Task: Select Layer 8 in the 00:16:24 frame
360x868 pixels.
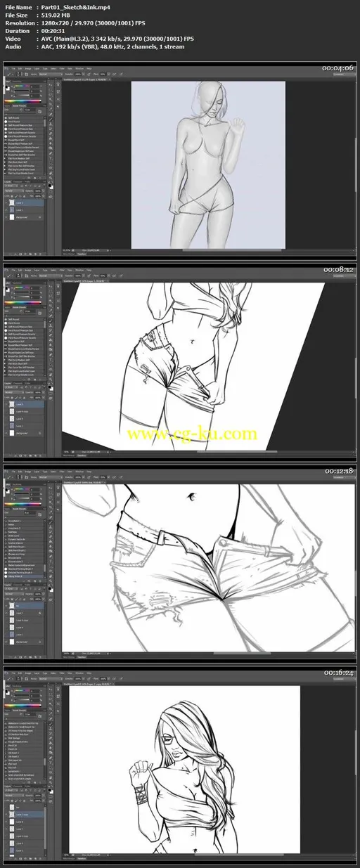Action: pos(24,821)
